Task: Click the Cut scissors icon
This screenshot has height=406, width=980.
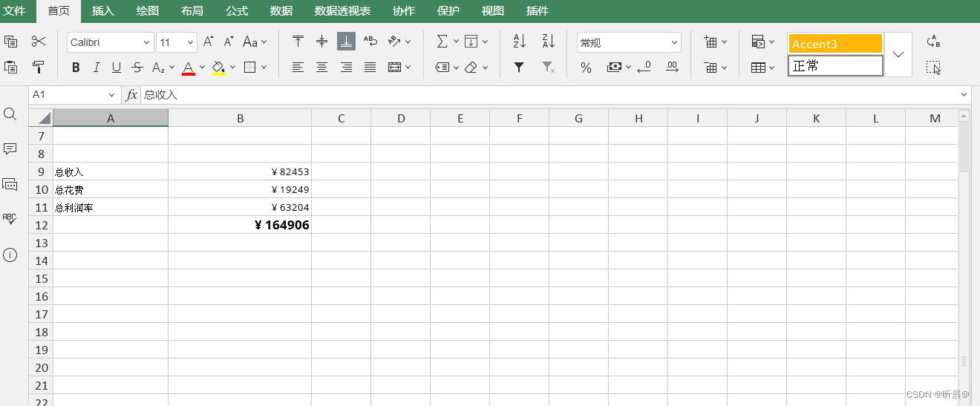Action: coord(39,42)
